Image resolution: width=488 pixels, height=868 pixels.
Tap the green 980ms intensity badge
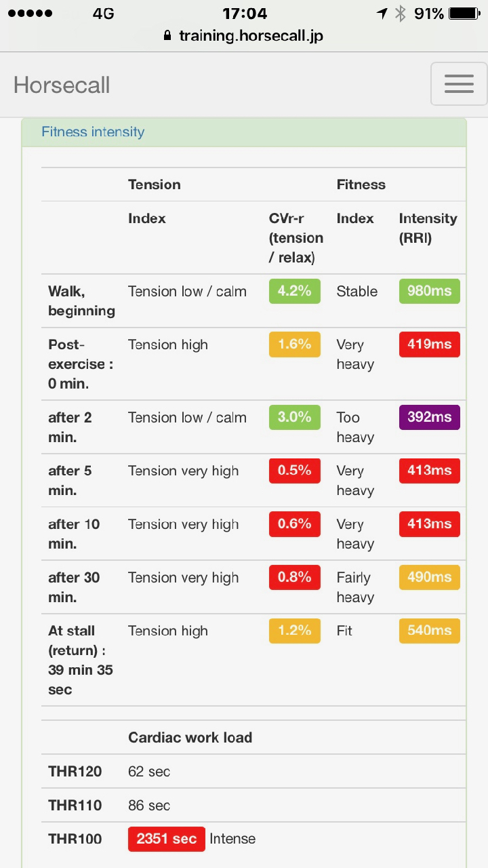[x=430, y=291]
